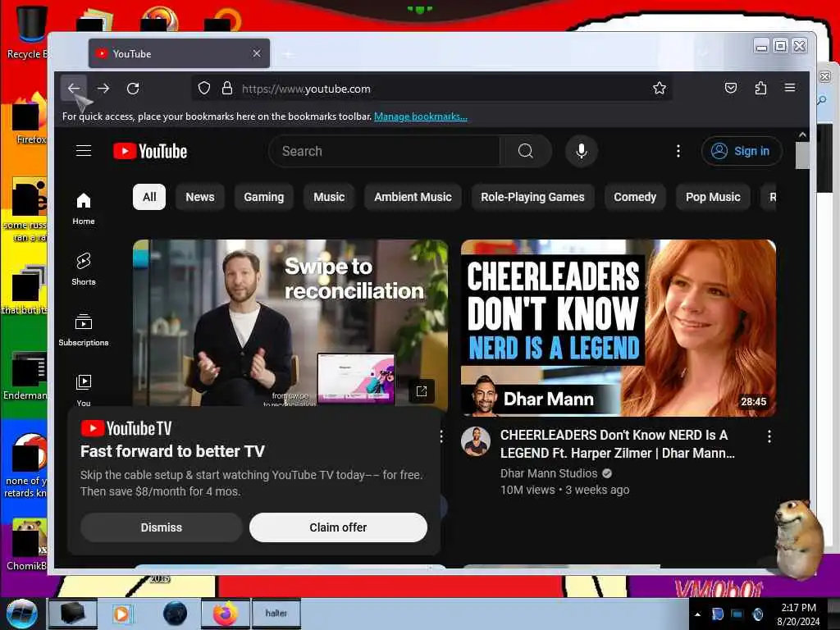Open Shorts in the sidebar

click(x=84, y=269)
